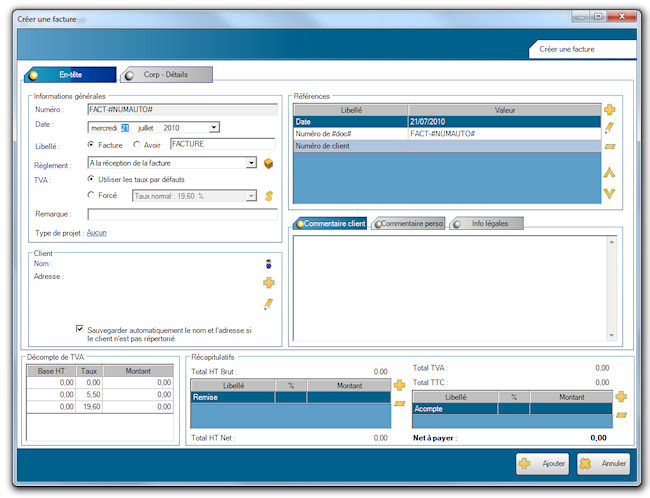This screenshot has width=650, height=498.
Task: Open the Info légales tab
Action: coord(486,223)
